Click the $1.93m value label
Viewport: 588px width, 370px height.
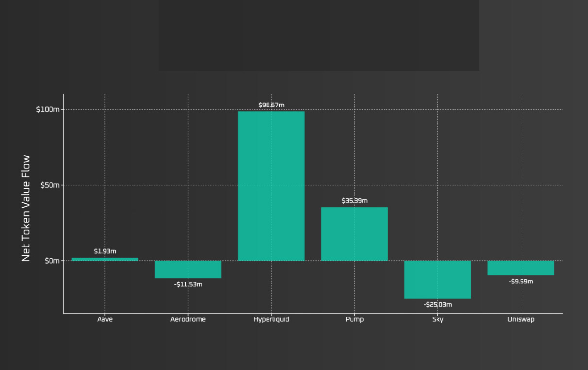[105, 251]
